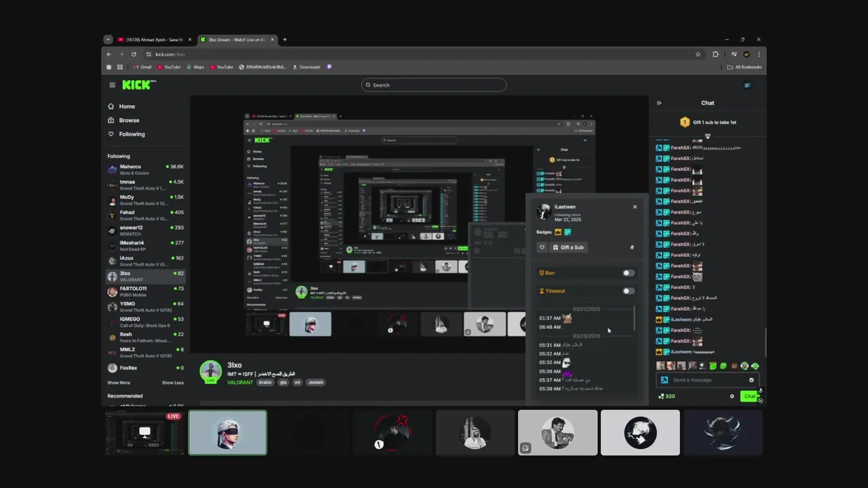Open the Besh channel
Image resolution: width=868 pixels, height=488 pixels.
(145, 338)
